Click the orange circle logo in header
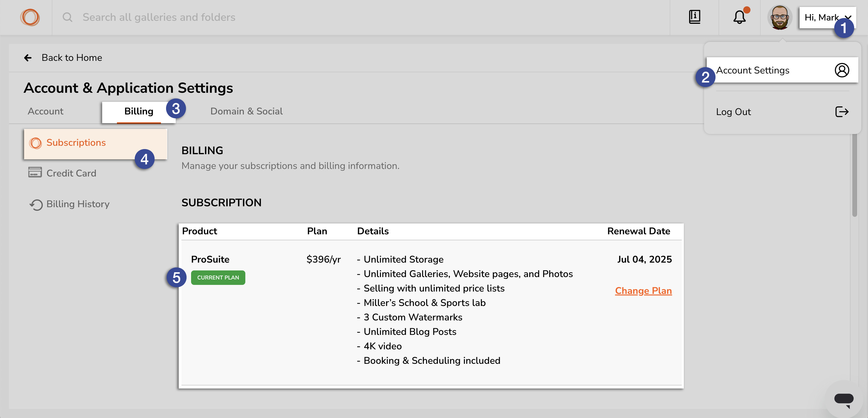Screen dimensions: 868x418 [x=30, y=17]
